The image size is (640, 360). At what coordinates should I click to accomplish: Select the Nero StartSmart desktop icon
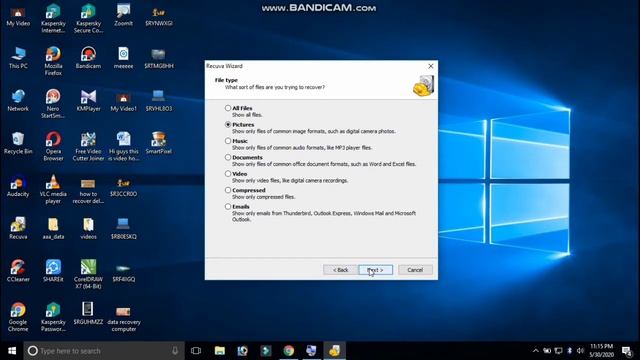pyautogui.click(x=53, y=104)
